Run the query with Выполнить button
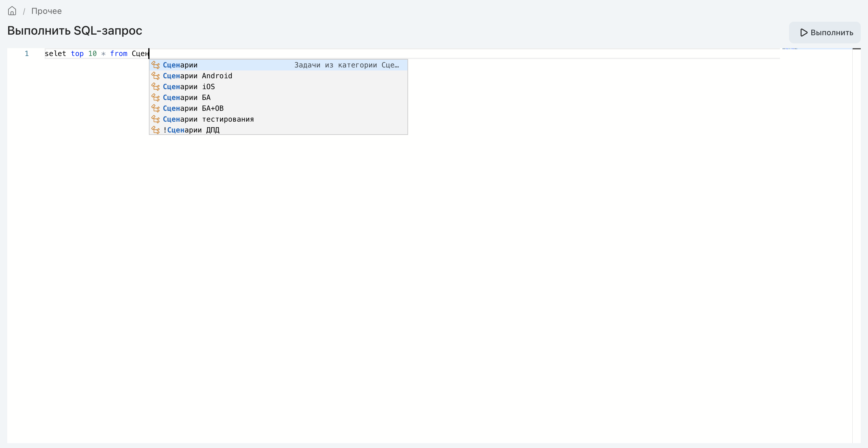 (x=825, y=32)
